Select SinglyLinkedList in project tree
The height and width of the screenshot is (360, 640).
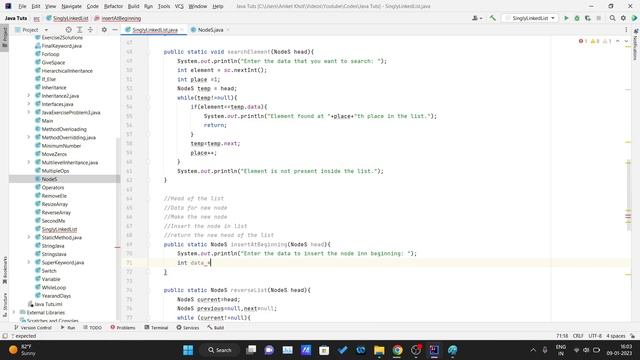tap(59, 229)
